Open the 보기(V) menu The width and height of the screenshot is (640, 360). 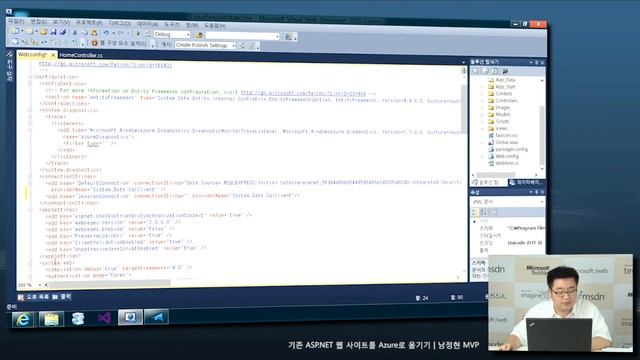click(61, 22)
